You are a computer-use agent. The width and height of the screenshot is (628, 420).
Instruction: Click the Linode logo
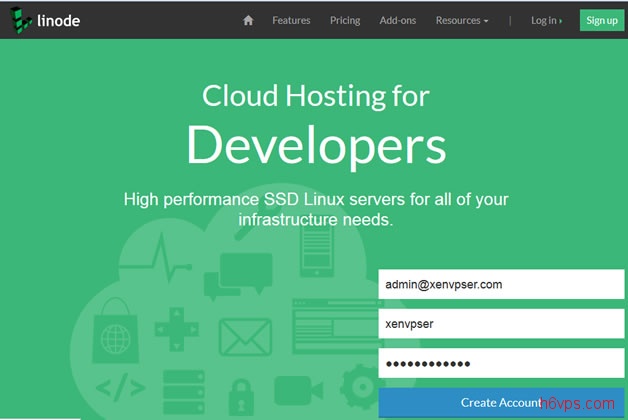pos(45,20)
